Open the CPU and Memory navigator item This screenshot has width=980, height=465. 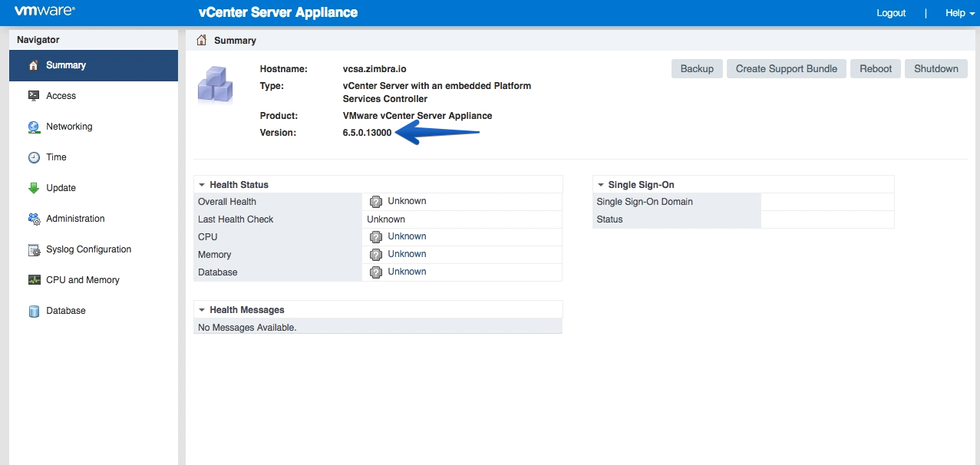click(94, 280)
